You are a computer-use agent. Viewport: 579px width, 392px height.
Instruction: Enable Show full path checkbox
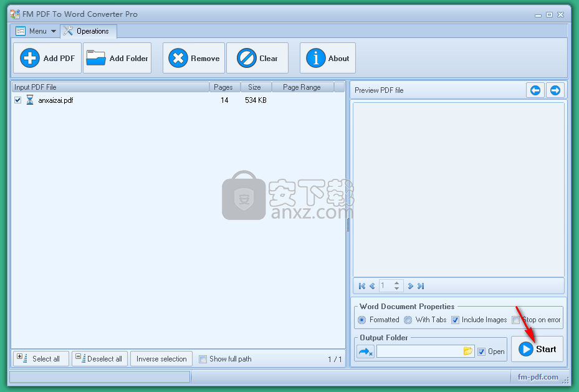point(203,359)
